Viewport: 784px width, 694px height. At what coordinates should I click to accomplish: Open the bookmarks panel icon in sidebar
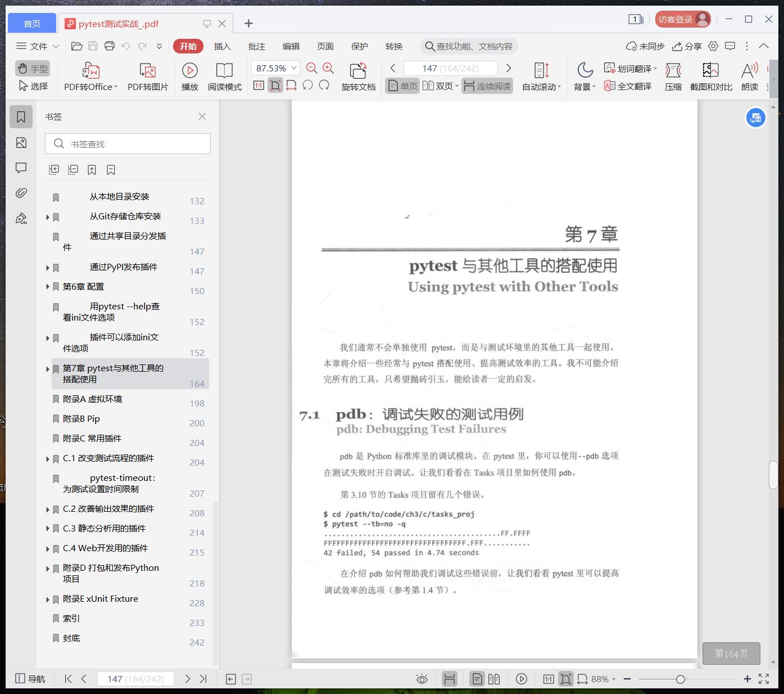click(21, 117)
